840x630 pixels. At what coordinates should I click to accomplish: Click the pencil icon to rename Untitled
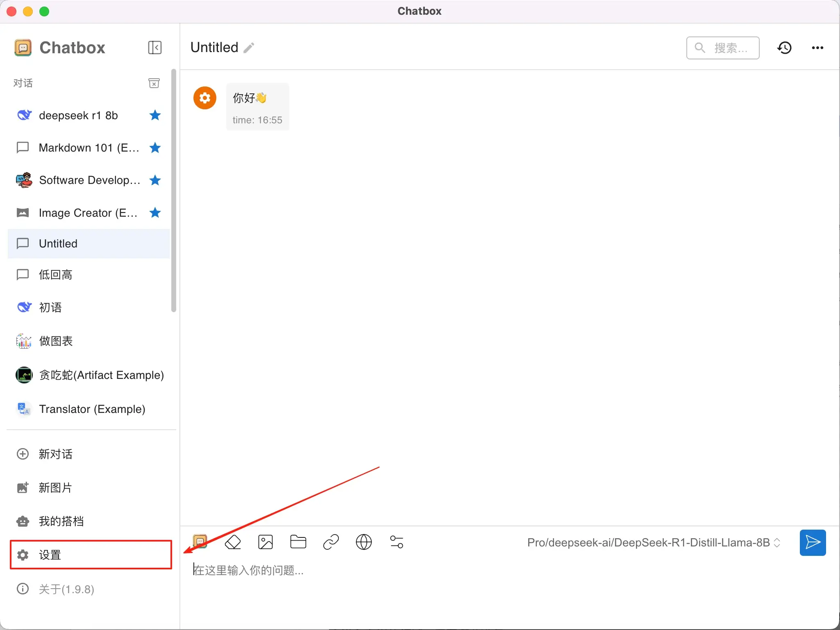249,48
